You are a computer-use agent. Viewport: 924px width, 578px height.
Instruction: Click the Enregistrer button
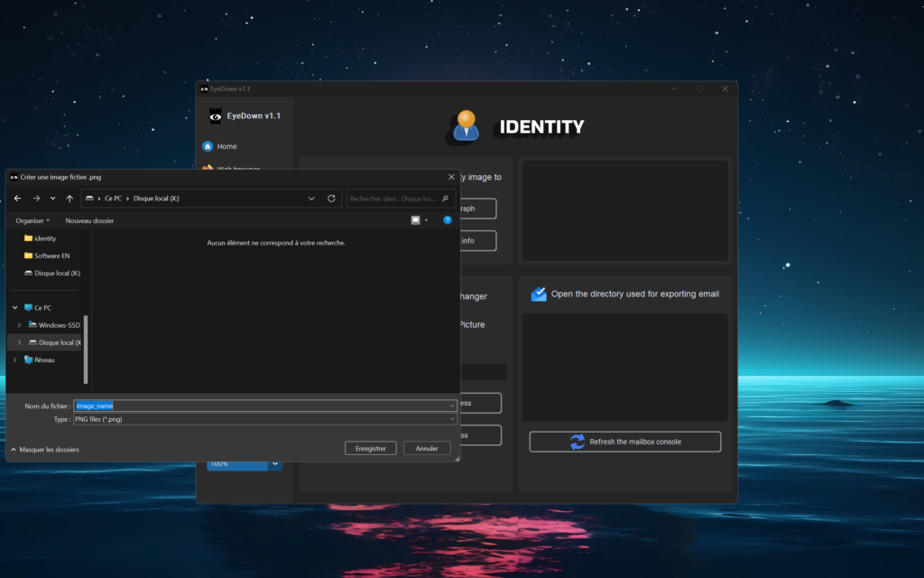(x=370, y=448)
